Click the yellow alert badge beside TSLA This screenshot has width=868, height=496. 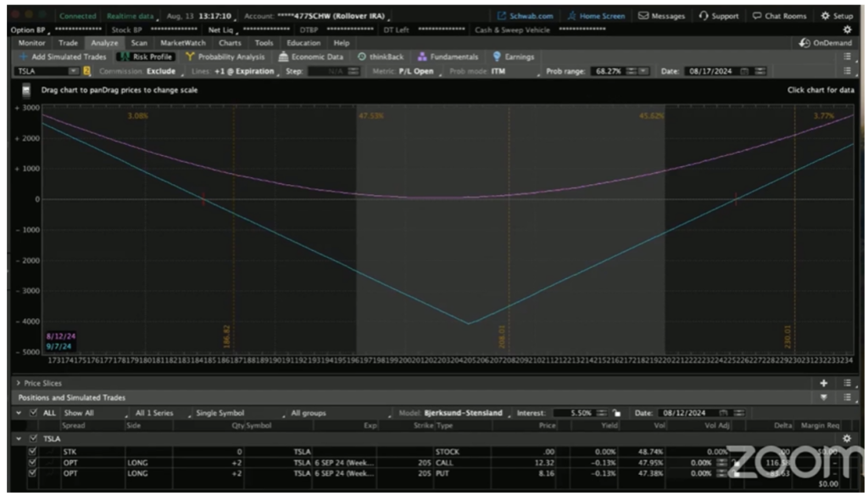click(x=87, y=71)
